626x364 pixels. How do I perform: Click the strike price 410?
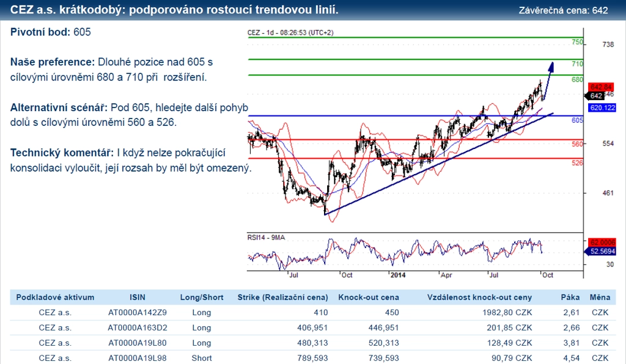click(x=320, y=313)
